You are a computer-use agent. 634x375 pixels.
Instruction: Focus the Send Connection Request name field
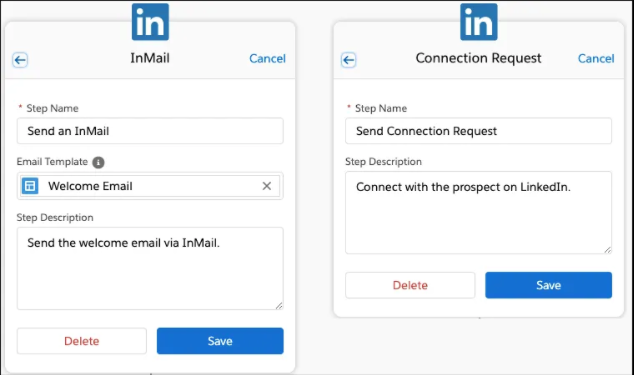pyautogui.click(x=478, y=131)
